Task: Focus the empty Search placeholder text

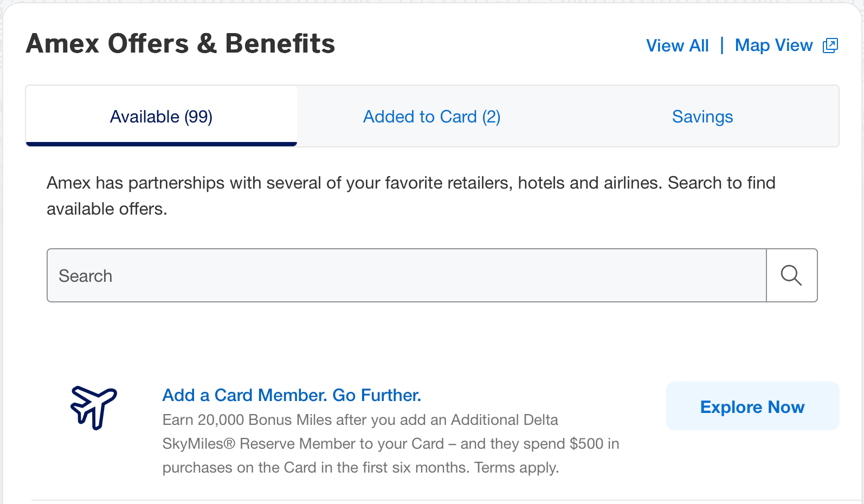Action: pos(85,275)
